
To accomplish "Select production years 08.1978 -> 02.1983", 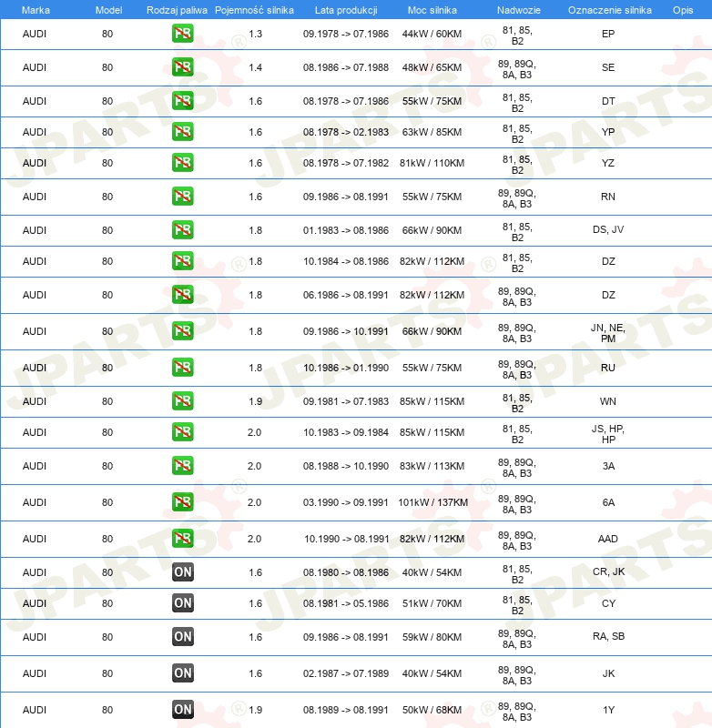I will [x=346, y=132].
